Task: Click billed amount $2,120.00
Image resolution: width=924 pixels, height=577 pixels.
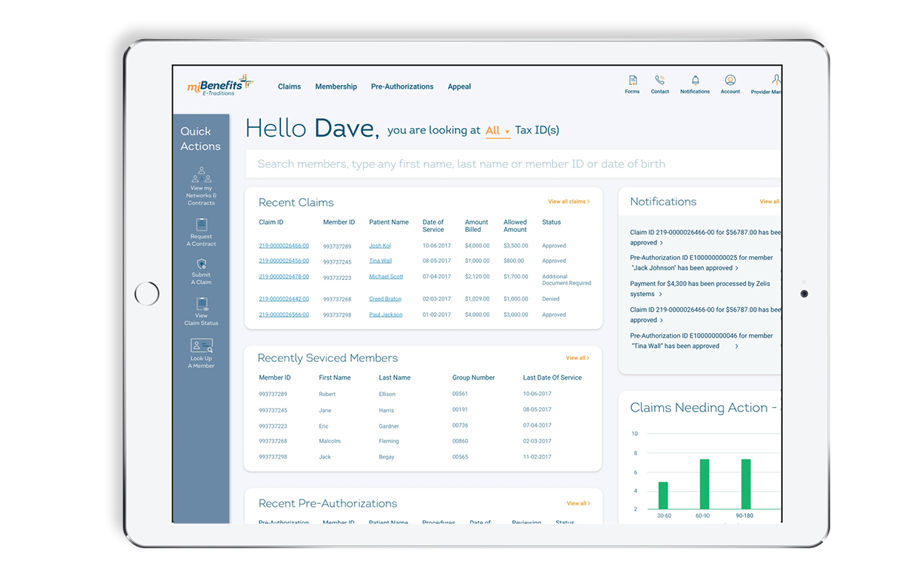Action: tap(478, 276)
